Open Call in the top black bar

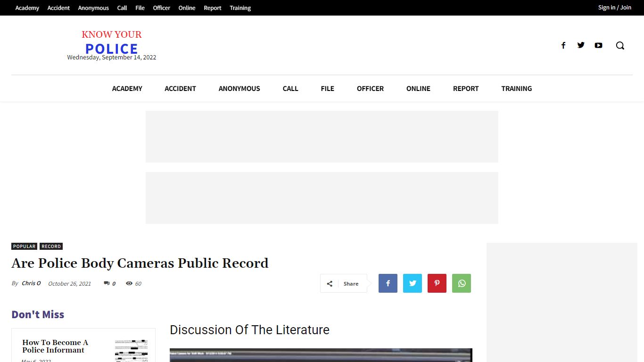[122, 8]
